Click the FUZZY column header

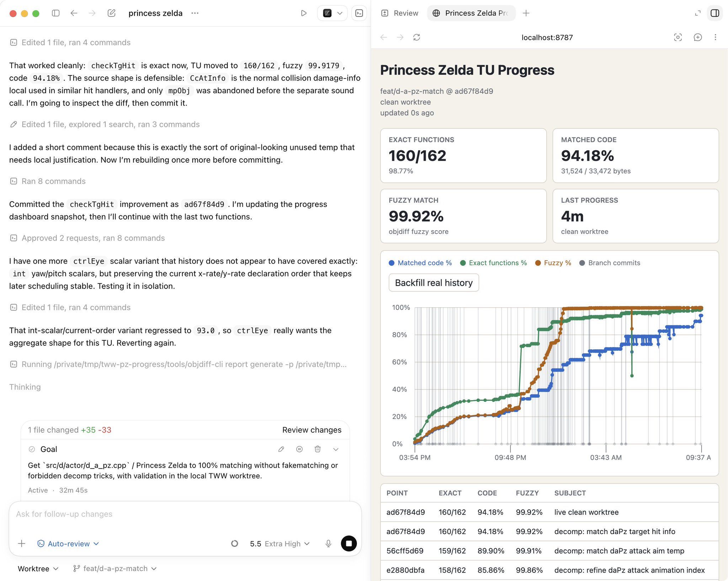[527, 493]
